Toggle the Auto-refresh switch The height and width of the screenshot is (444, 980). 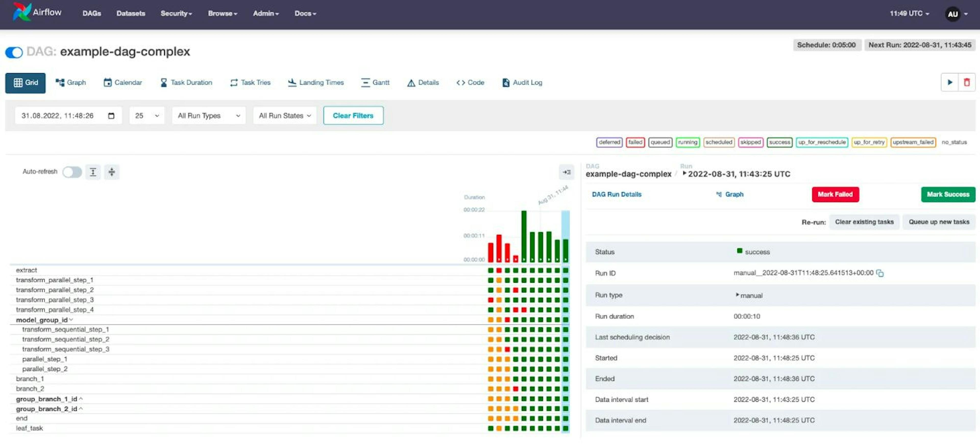pos(71,171)
